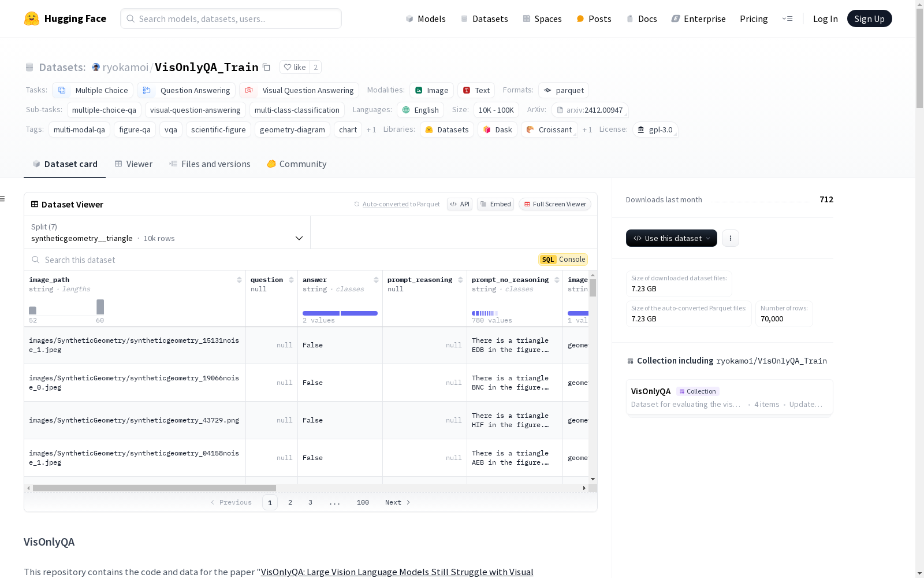The image size is (924, 578).
Task: Filter by Image modality tag
Action: [x=431, y=90]
